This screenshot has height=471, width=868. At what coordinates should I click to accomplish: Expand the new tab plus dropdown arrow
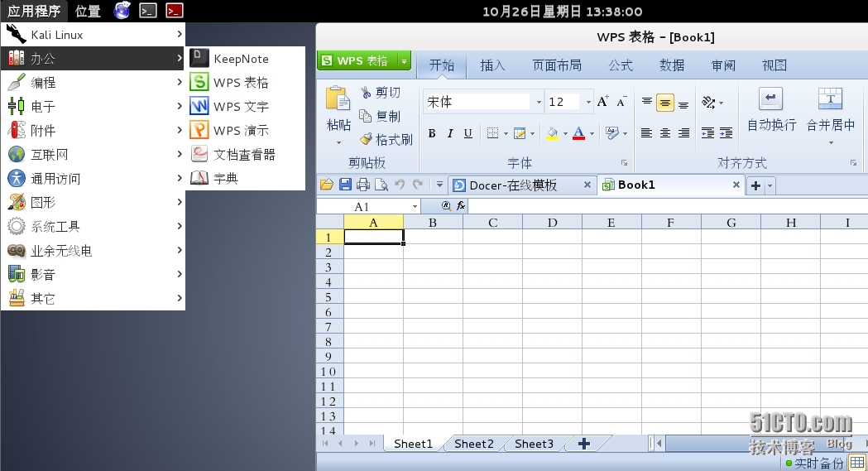click(x=770, y=186)
